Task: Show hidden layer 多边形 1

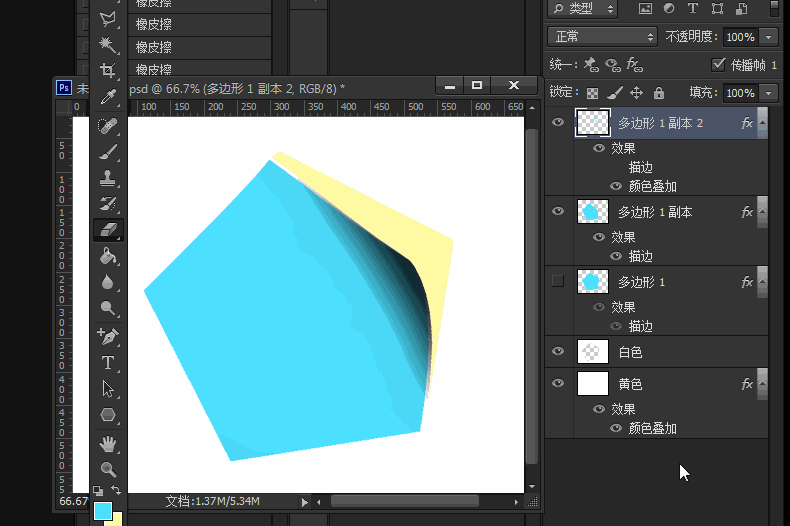Action: pyautogui.click(x=558, y=281)
